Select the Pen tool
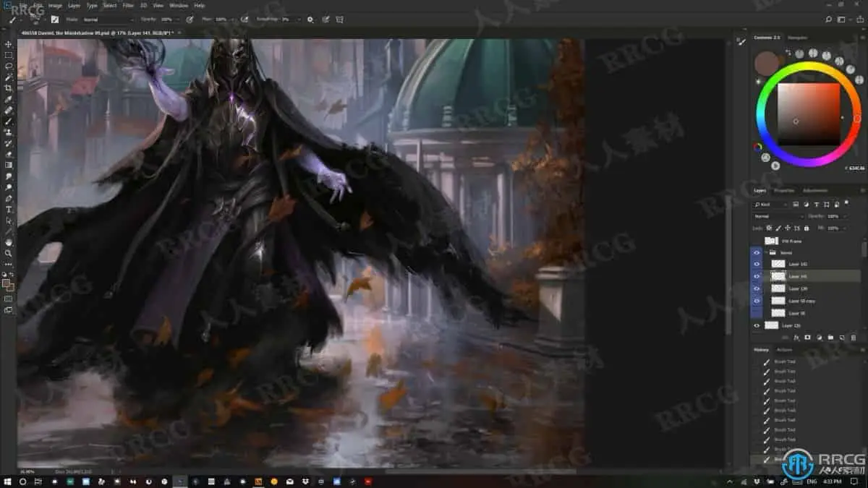The height and width of the screenshot is (488, 868). [x=9, y=198]
